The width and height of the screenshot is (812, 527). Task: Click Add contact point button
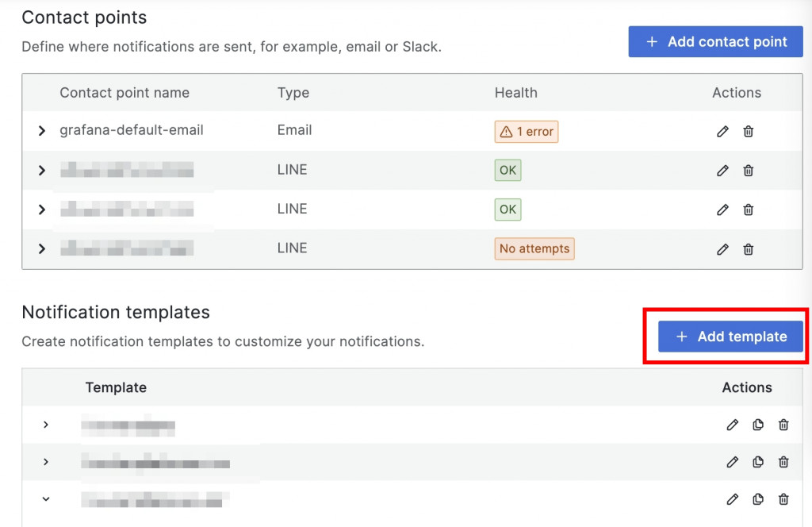[x=716, y=42]
